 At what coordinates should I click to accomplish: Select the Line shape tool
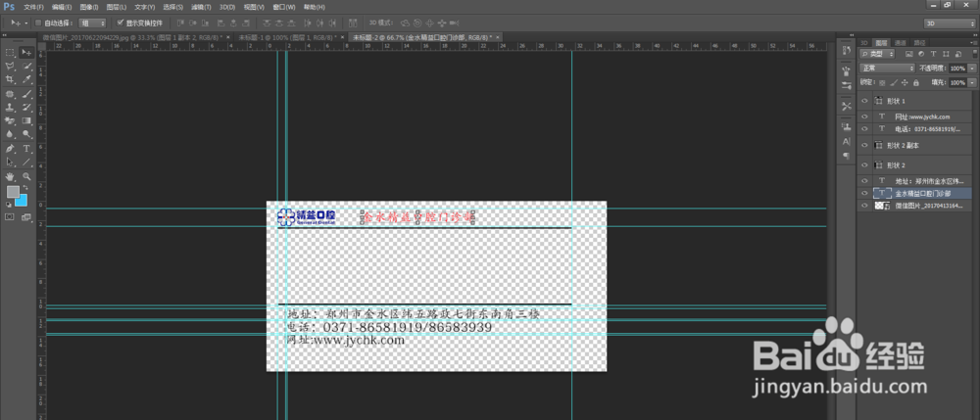(x=26, y=162)
